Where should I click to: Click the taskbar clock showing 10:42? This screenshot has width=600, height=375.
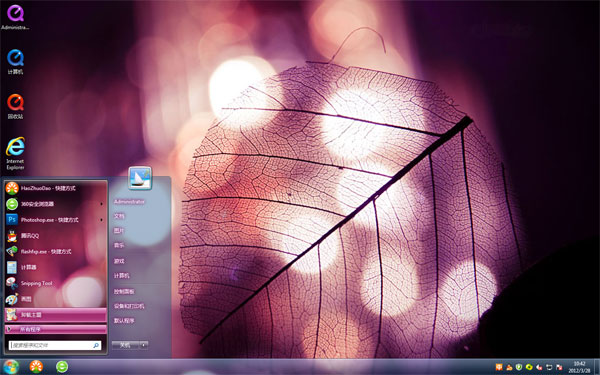point(579,367)
